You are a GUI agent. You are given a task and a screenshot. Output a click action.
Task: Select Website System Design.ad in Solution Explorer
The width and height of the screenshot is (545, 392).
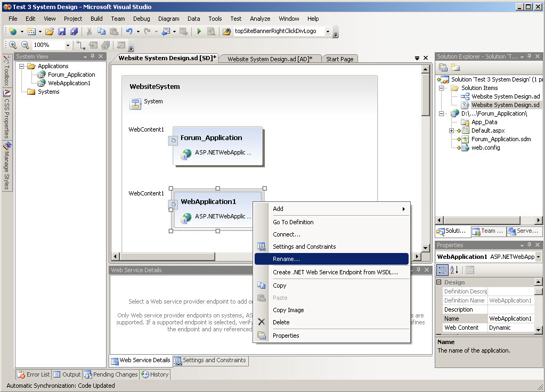point(506,96)
